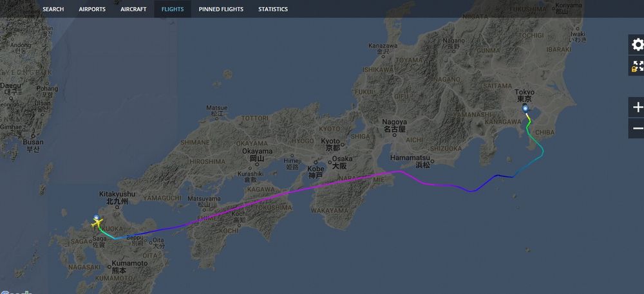The height and width of the screenshot is (294, 644).
Task: Click the departure marker at Tokyo
Action: (x=526, y=109)
